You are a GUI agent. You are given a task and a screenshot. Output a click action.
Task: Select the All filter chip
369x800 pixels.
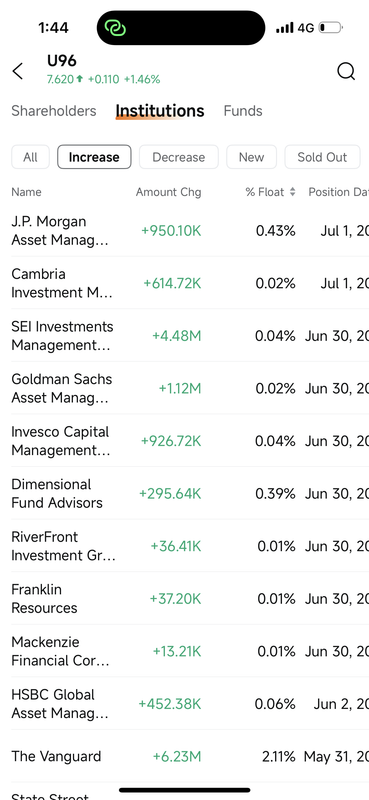31,157
